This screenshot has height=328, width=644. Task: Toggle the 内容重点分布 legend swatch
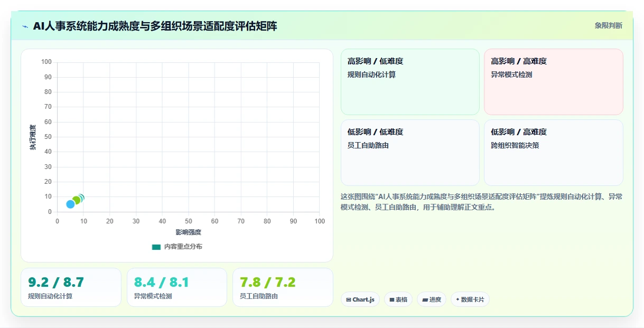click(x=156, y=247)
